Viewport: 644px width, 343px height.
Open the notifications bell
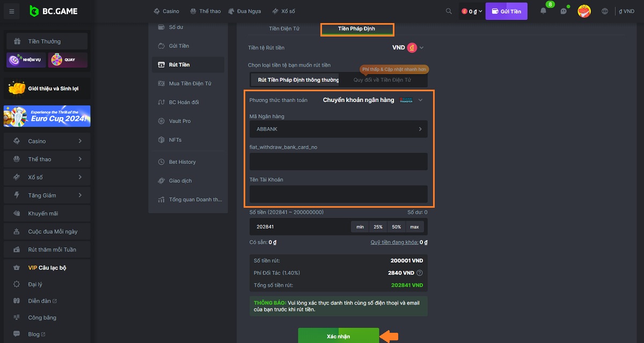point(544,11)
